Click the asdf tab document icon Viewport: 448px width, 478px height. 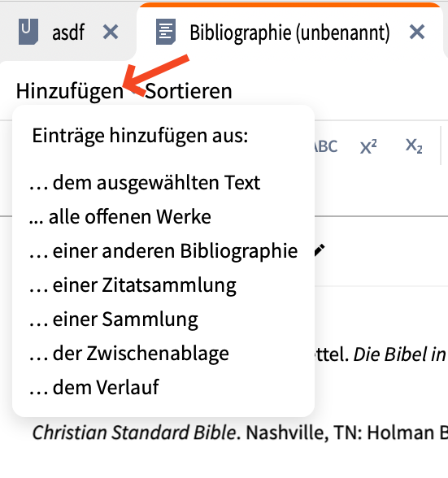pos(28,32)
